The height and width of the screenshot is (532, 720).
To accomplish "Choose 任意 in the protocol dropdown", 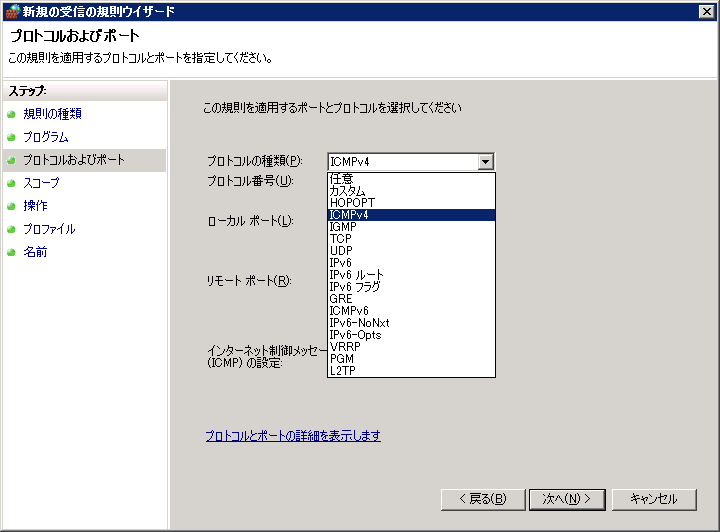I will pyautogui.click(x=340, y=179).
